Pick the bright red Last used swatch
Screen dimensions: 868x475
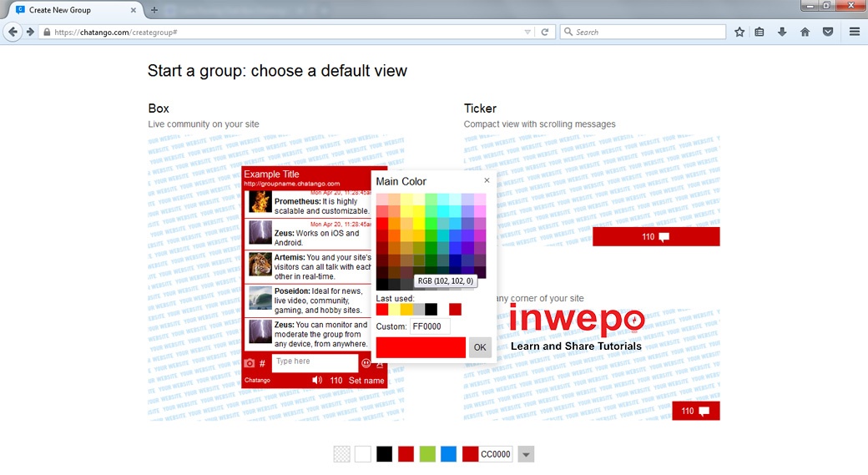tap(382, 310)
